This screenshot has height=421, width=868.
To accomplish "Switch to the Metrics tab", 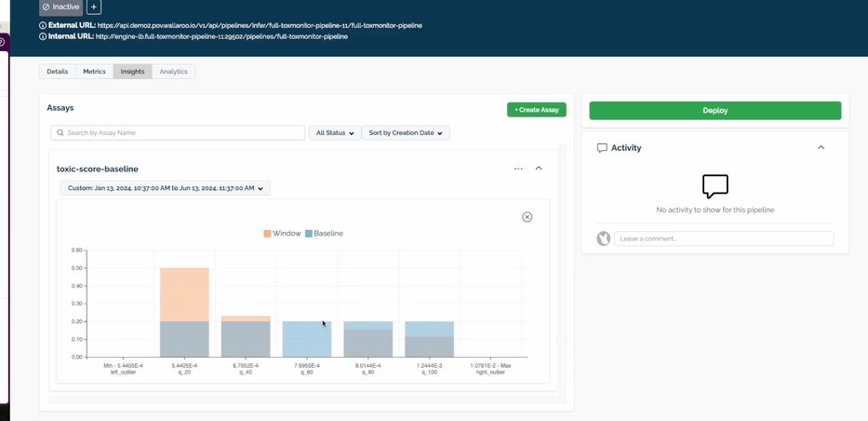I will (x=94, y=72).
